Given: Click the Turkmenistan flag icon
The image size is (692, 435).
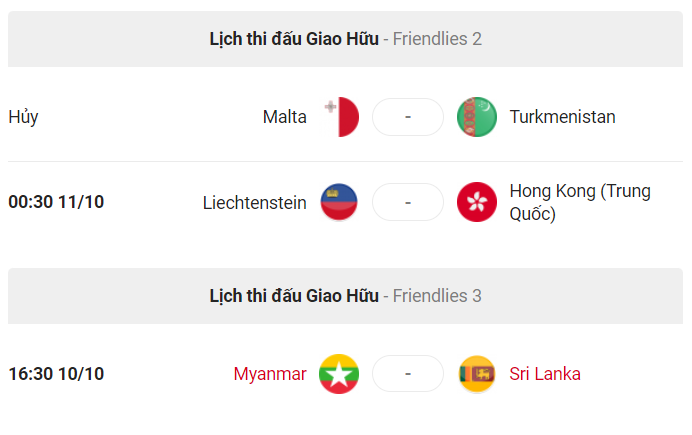Looking at the screenshot, I should (477, 117).
